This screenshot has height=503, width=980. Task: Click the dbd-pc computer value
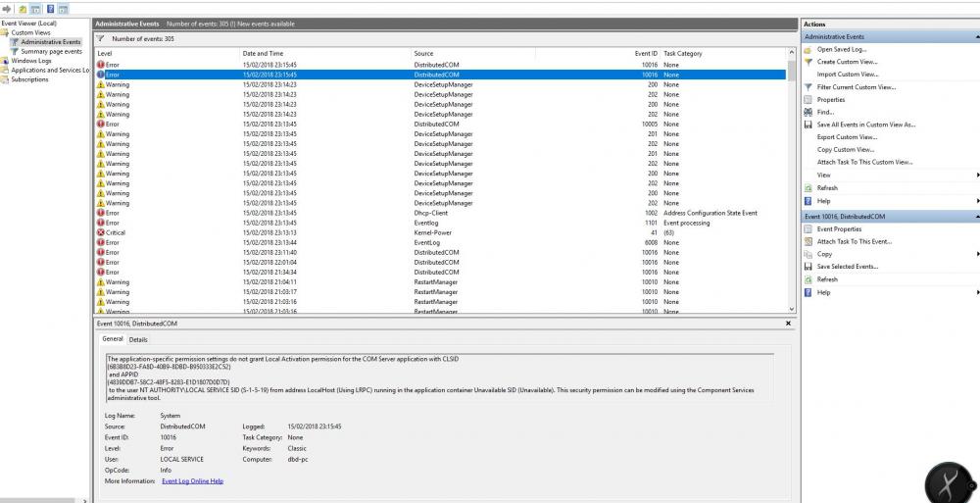[298, 459]
